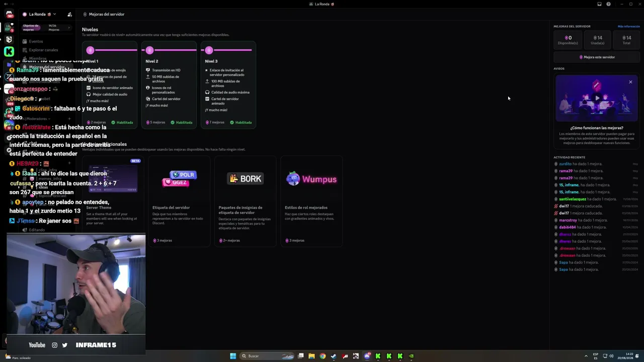Click the Mejoras del servidor header

pos(107,14)
